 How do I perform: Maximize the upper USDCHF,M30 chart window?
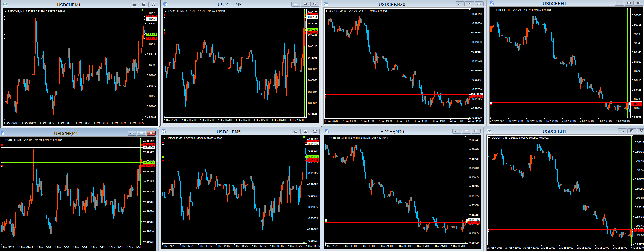coord(469,4)
